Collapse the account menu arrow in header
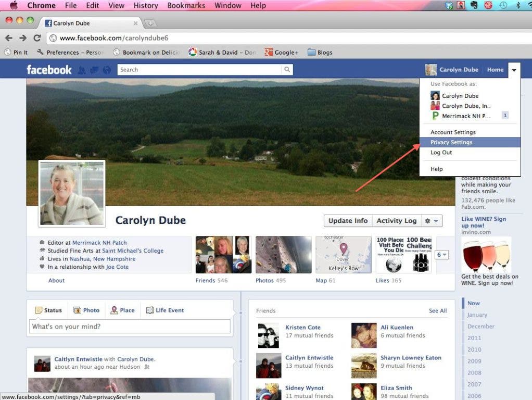The height and width of the screenshot is (400, 532). 514,70
